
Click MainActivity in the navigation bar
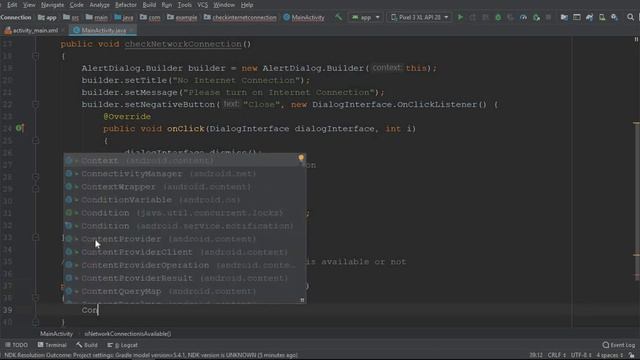click(304, 17)
